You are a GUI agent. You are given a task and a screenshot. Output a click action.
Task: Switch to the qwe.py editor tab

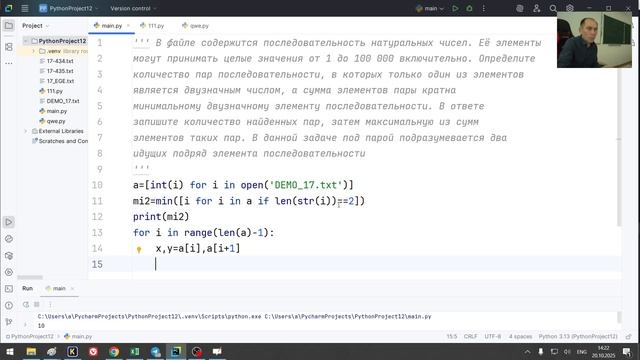196,25
